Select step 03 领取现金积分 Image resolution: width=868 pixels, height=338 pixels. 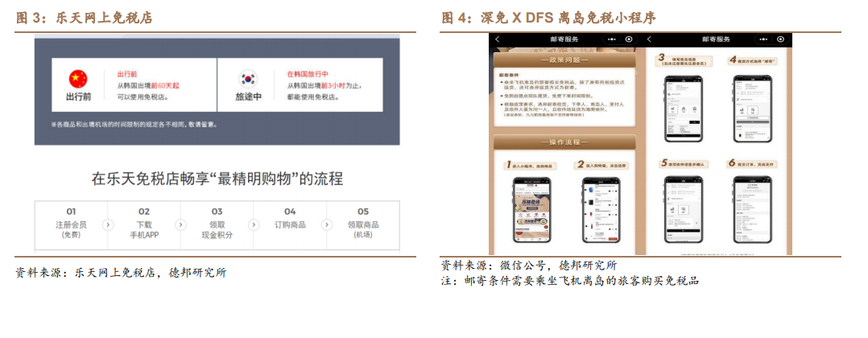(x=217, y=224)
